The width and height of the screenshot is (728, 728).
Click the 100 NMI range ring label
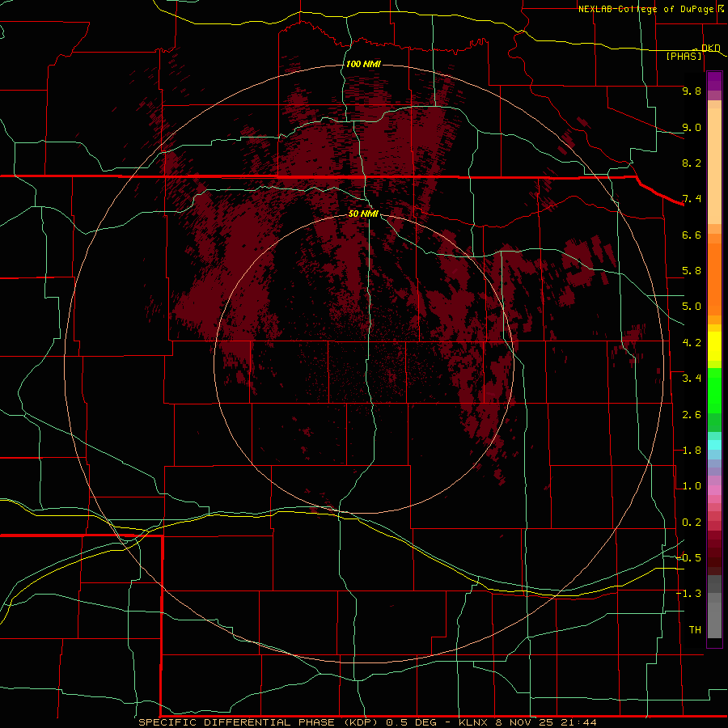pos(363,64)
